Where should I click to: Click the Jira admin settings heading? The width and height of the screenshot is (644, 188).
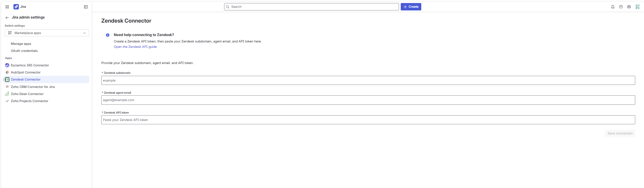(x=28, y=18)
